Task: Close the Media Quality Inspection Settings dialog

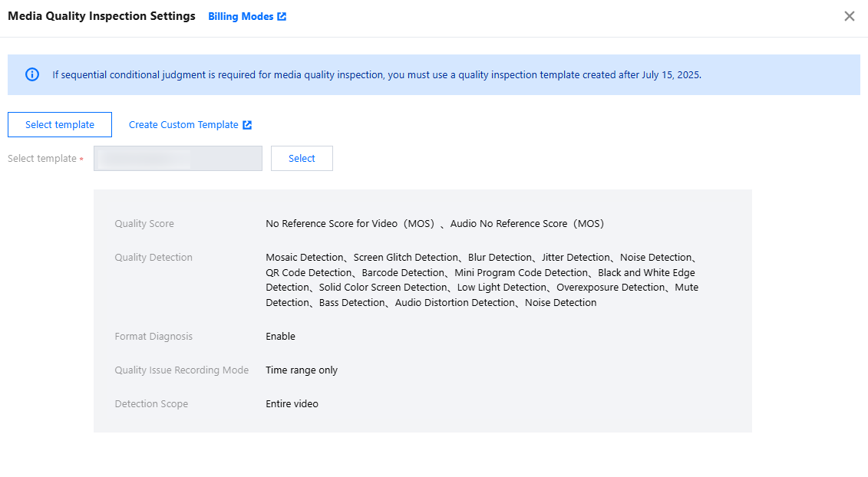Action: [x=849, y=16]
